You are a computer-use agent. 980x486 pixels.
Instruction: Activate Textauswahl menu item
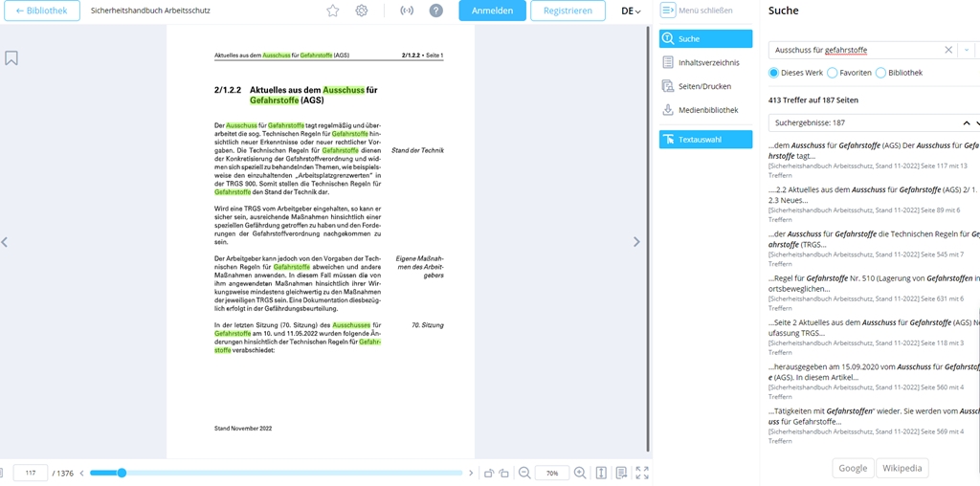705,140
